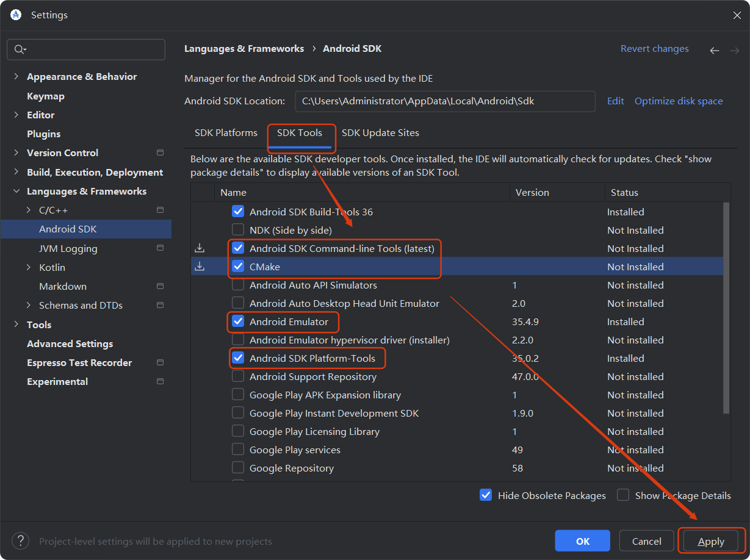The width and height of the screenshot is (750, 560).
Task: Click Languages & Frameworks breadcrumb
Action: pos(244,49)
